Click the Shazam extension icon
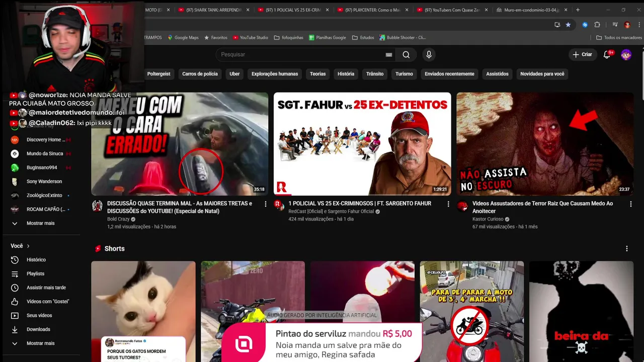Image resolution: width=644 pixels, height=362 pixels. pos(585,25)
